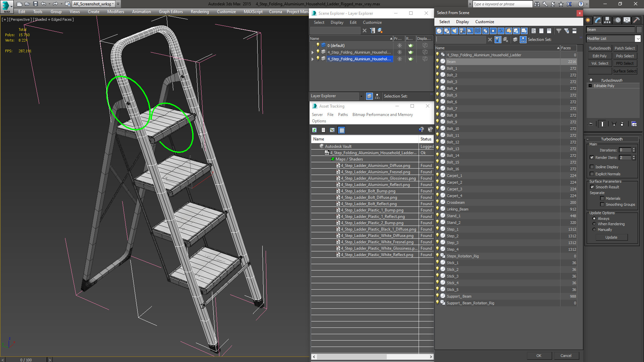The image size is (644, 362).
Task: Expand first 4_Step_Folding layer in Layer Explorer
Action: click(312, 52)
